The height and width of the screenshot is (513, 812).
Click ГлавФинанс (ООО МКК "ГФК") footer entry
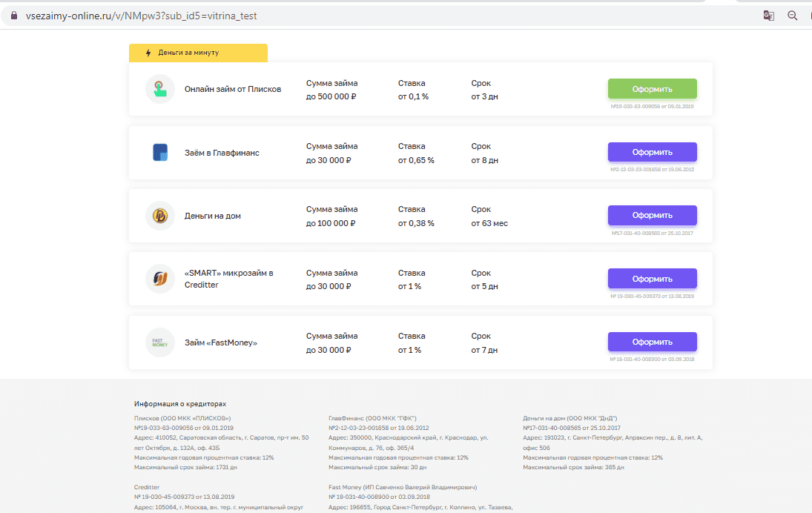pyautogui.click(x=372, y=418)
